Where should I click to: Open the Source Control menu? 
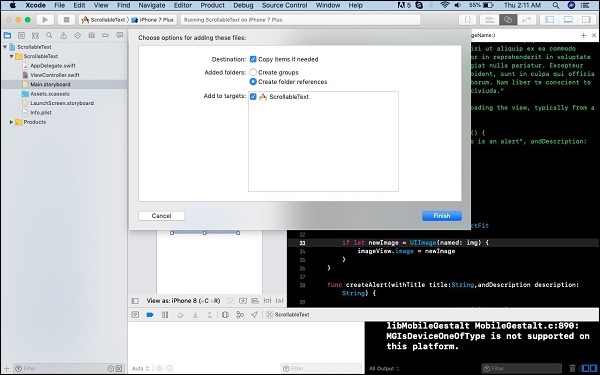(x=284, y=5)
